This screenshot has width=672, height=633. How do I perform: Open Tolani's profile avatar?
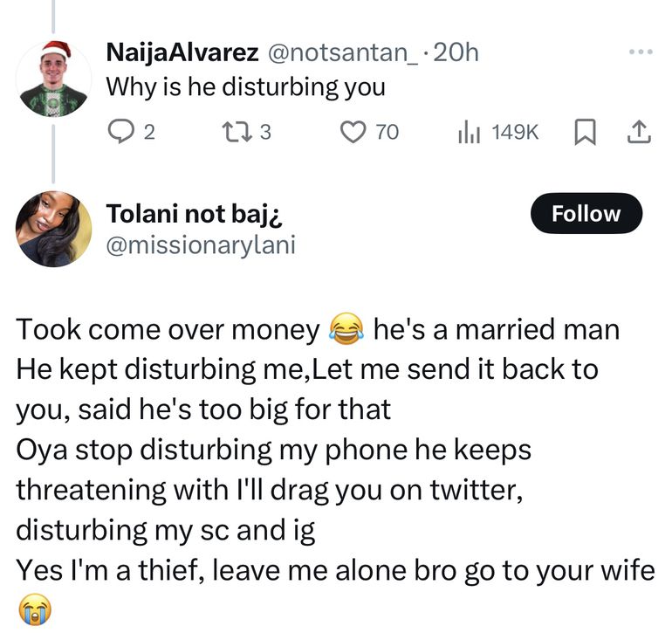(53, 229)
